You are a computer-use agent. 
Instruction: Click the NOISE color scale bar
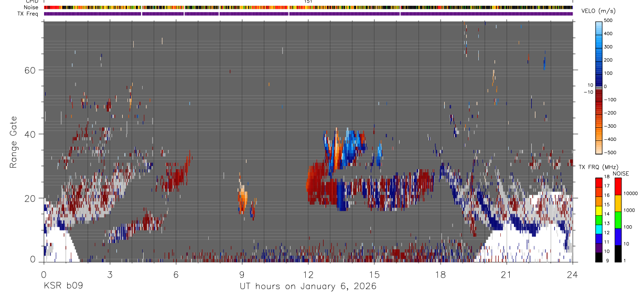coord(618,219)
